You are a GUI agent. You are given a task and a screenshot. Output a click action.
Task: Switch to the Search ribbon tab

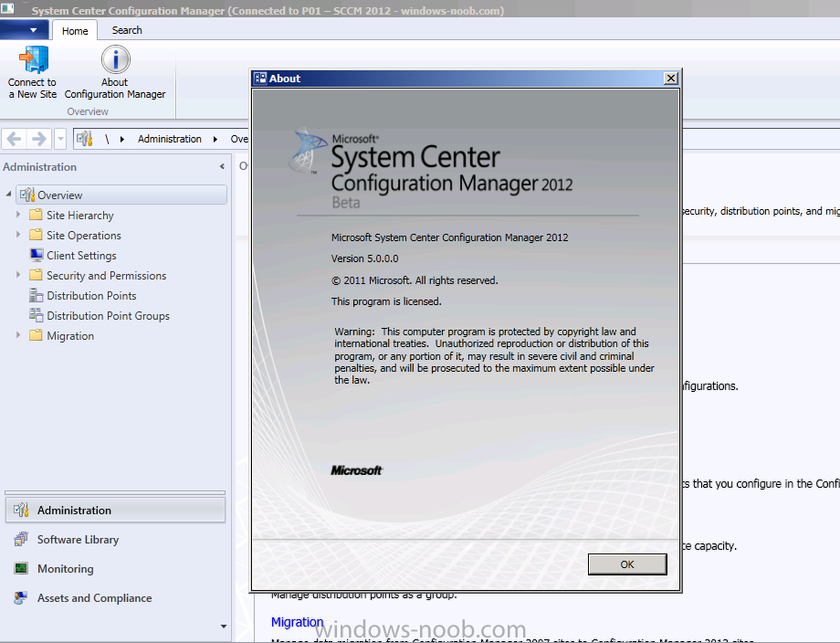[127, 30]
